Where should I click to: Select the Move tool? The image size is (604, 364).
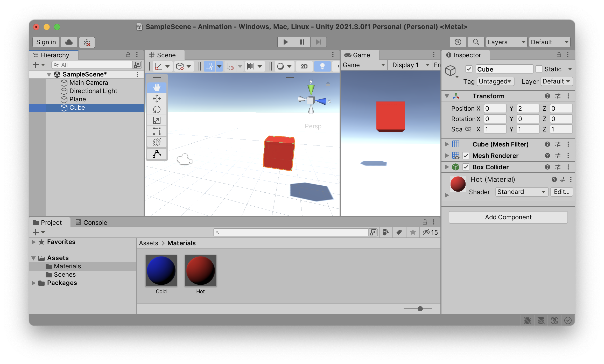[157, 99]
